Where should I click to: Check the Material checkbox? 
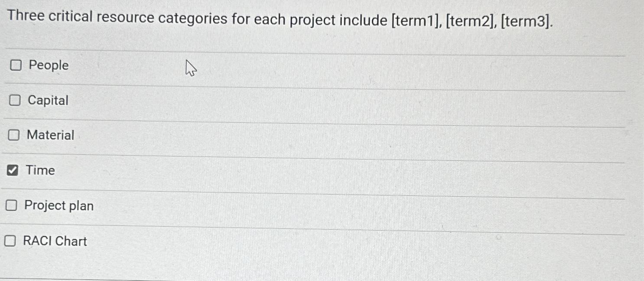click(x=13, y=135)
